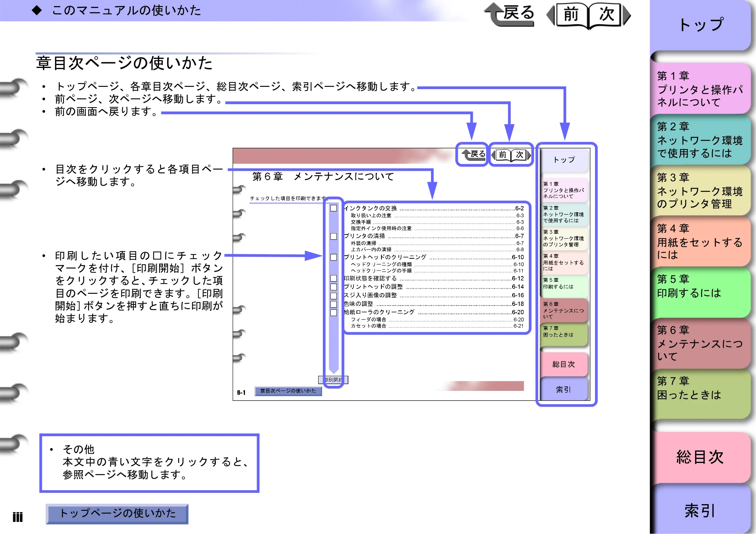Check the box beside プリンタの清掃

pos(333,236)
